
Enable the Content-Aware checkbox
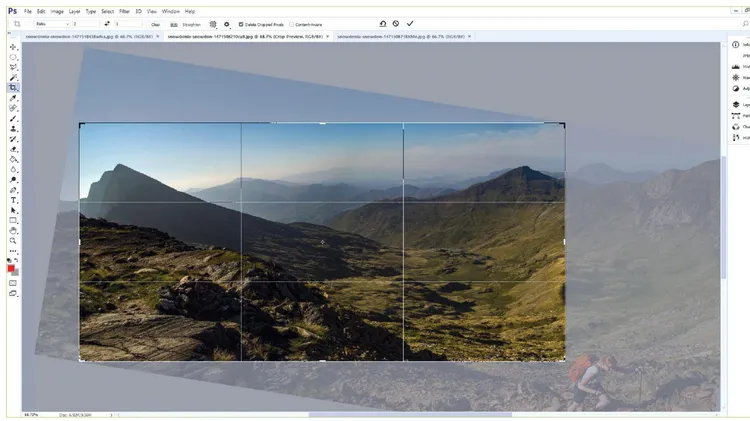click(x=291, y=24)
